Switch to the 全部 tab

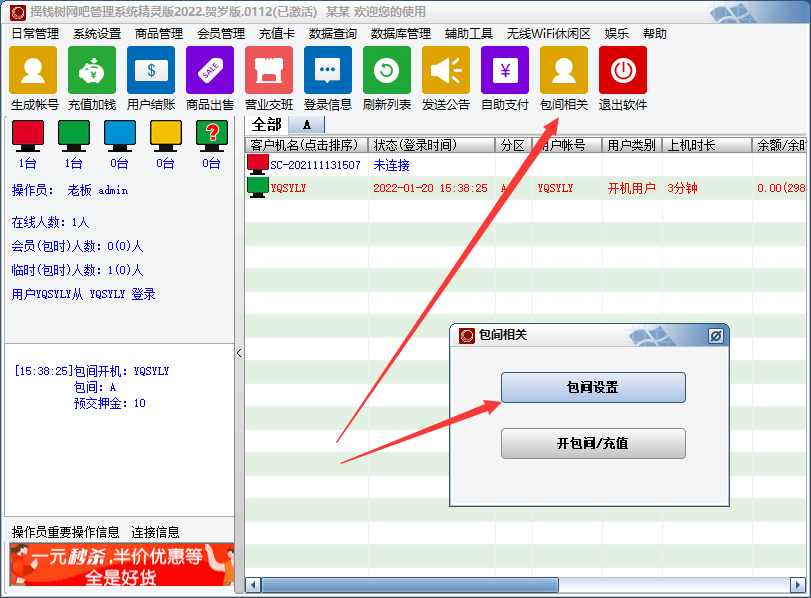coord(266,125)
